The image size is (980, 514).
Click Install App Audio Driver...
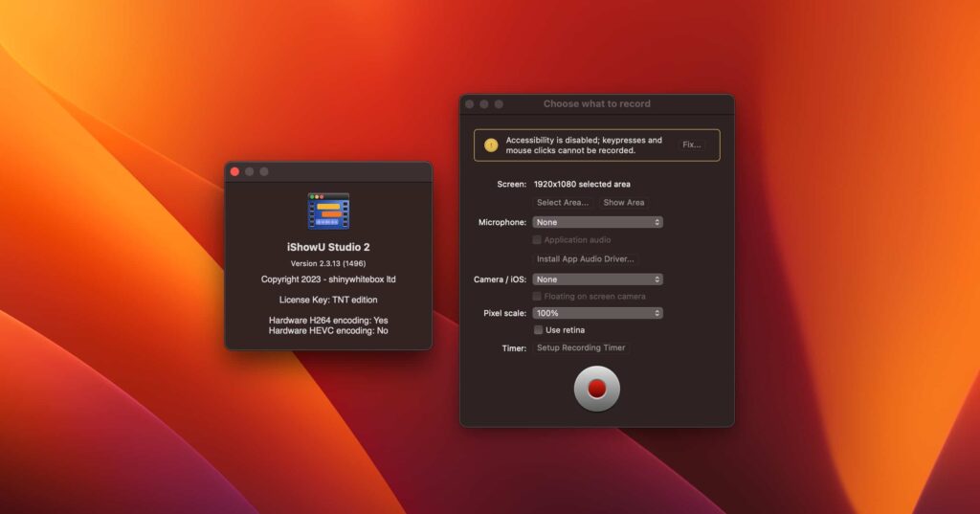coord(585,258)
